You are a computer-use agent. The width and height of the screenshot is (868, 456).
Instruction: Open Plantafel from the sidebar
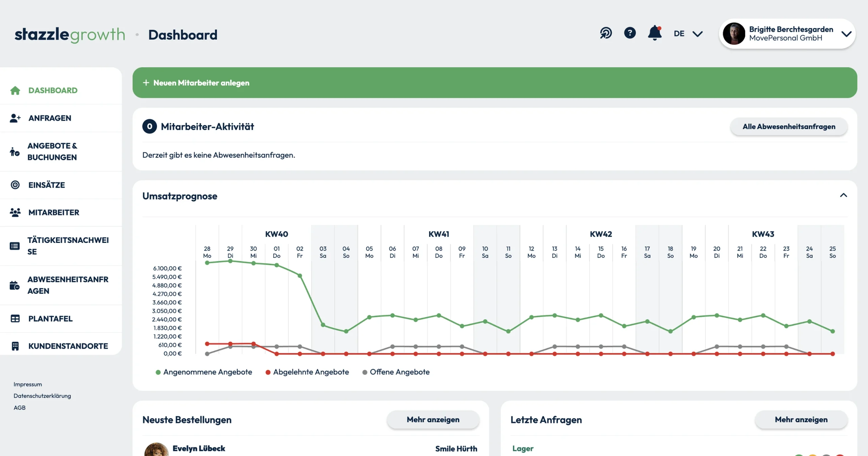61,318
